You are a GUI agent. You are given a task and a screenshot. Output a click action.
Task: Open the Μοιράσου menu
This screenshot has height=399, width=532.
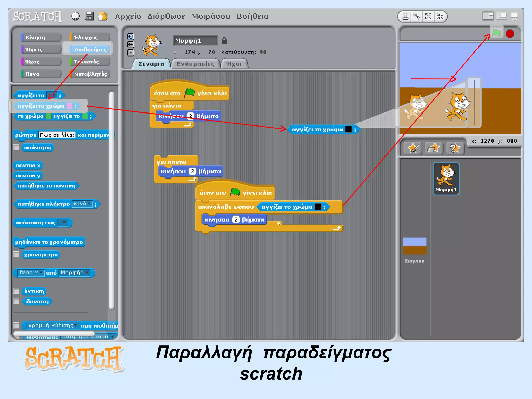coord(211,16)
